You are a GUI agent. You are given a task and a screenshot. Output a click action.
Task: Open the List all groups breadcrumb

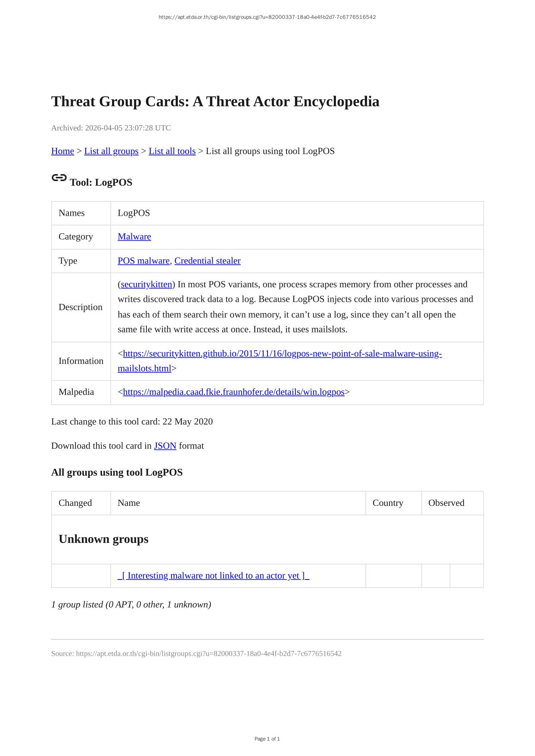[111, 151]
